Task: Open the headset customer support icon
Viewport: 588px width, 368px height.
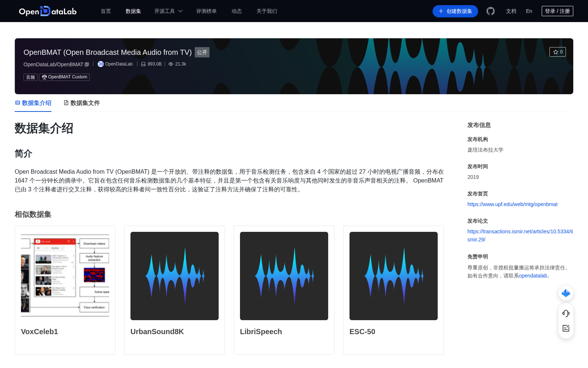Action: click(x=566, y=313)
